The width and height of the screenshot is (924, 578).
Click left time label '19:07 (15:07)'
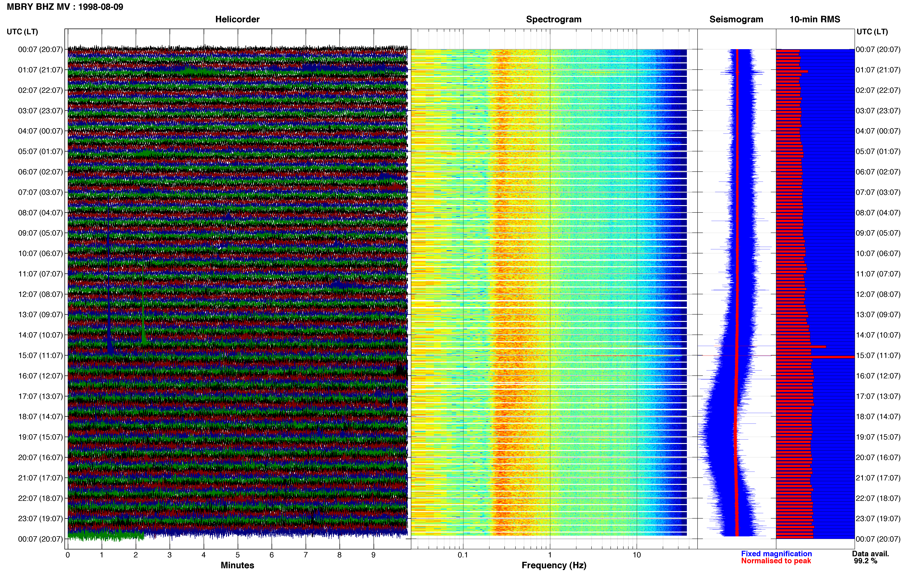click(40, 437)
